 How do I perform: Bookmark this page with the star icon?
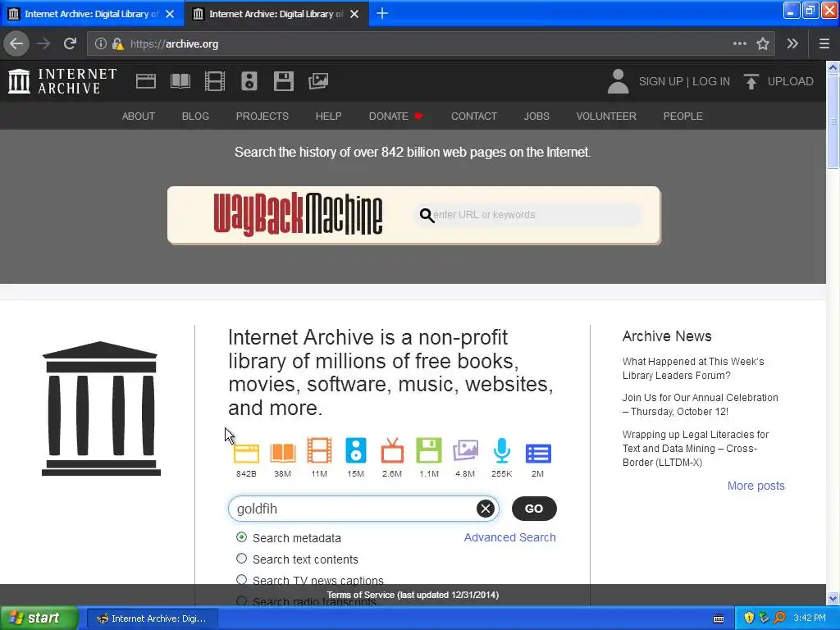[x=763, y=44]
